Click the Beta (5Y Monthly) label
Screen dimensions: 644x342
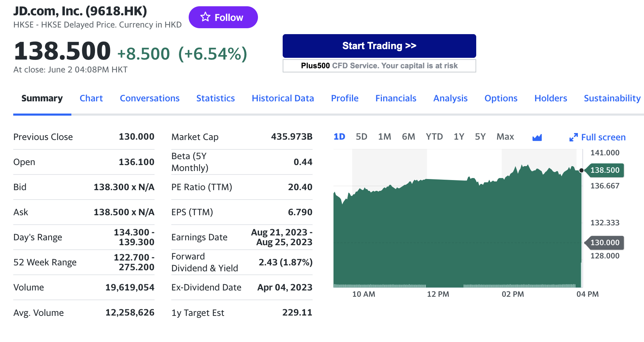point(190,162)
